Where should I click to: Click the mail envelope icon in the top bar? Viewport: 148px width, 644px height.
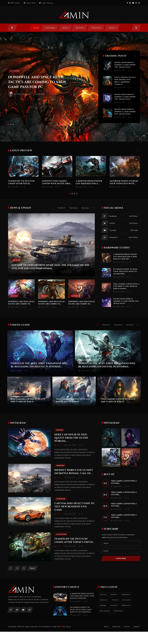pyautogui.click(x=139, y=3)
